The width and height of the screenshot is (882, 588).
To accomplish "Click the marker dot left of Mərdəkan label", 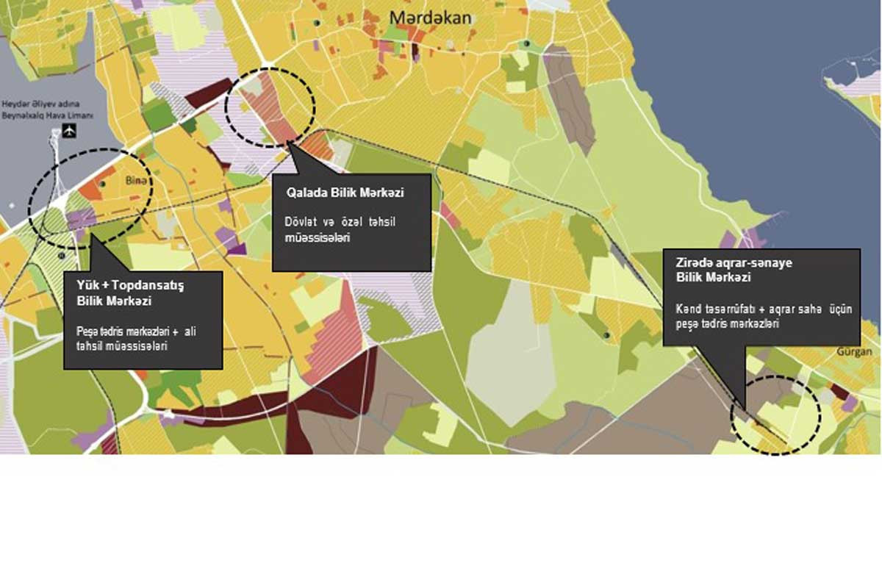I will (318, 24).
